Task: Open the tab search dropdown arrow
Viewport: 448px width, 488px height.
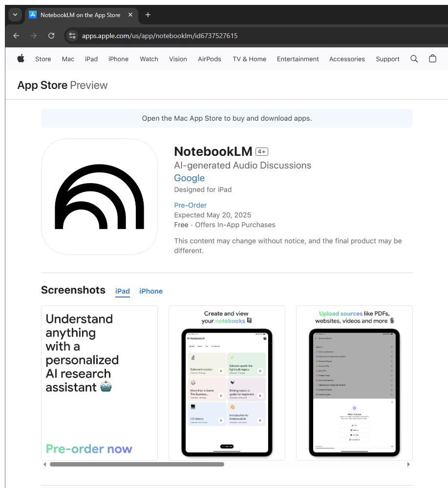Action: (15, 15)
